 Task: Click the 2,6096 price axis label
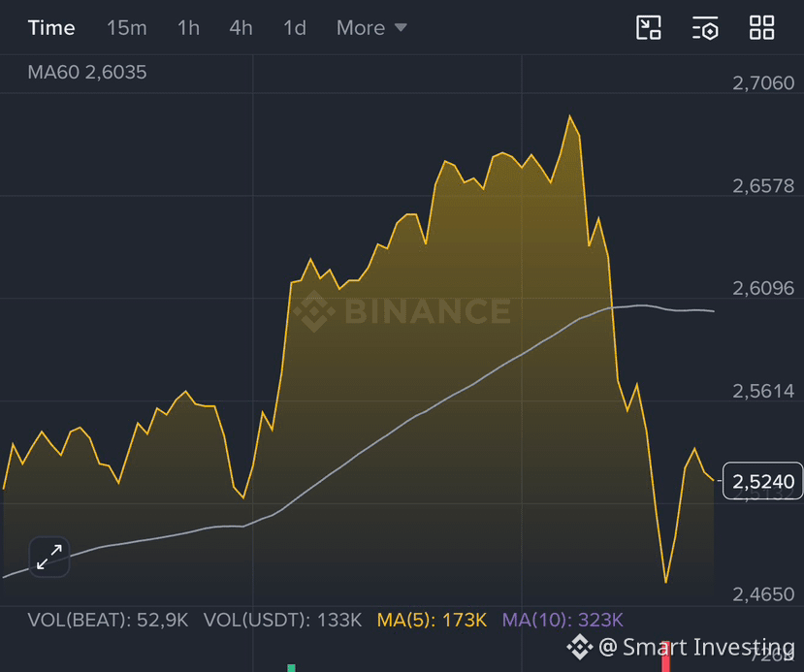pyautogui.click(x=763, y=289)
